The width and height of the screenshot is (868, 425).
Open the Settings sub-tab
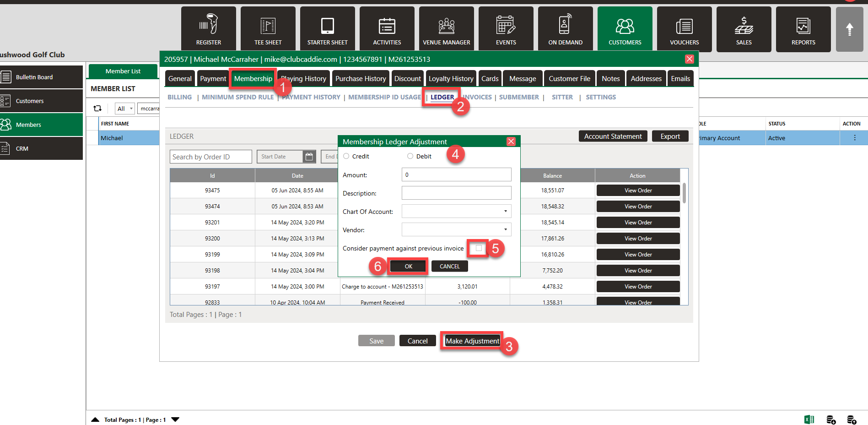601,97
